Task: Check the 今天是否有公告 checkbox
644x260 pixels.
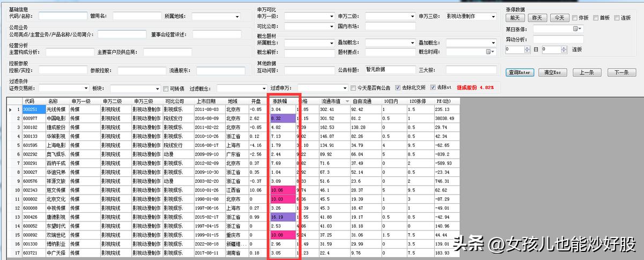Action: click(x=353, y=88)
